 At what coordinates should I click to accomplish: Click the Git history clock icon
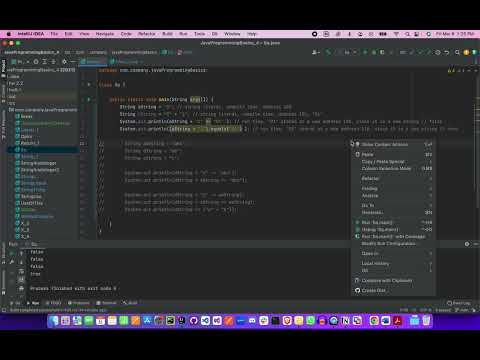tap(438, 52)
